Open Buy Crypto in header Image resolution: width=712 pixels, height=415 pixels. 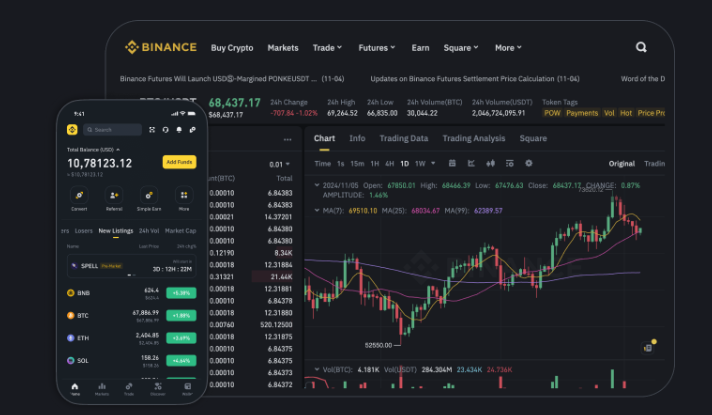[232, 48]
